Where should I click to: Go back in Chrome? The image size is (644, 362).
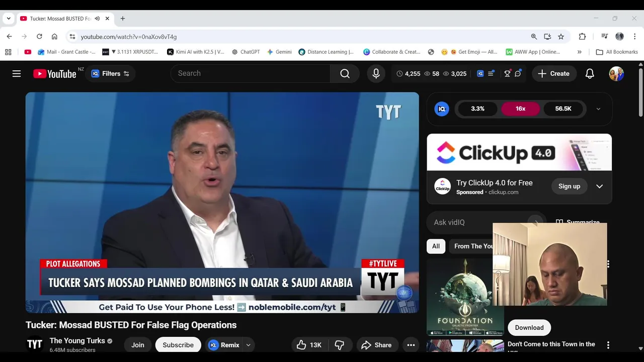point(9,37)
